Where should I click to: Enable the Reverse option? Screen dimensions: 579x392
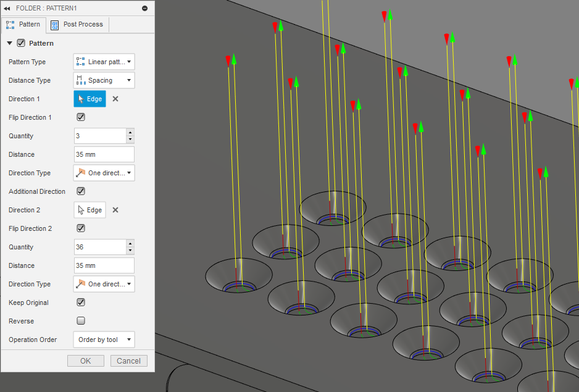tap(80, 320)
